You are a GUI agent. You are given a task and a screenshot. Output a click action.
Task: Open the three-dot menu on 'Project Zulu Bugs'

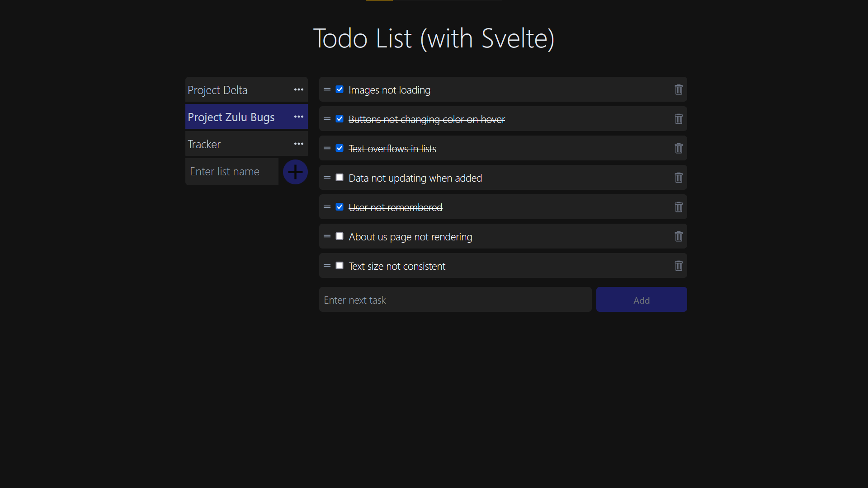(299, 117)
